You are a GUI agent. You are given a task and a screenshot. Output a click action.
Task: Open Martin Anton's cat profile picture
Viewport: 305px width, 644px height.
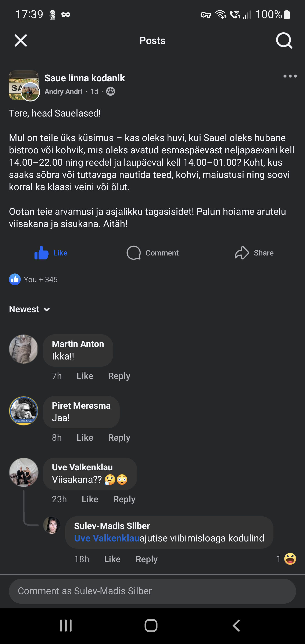click(x=24, y=349)
